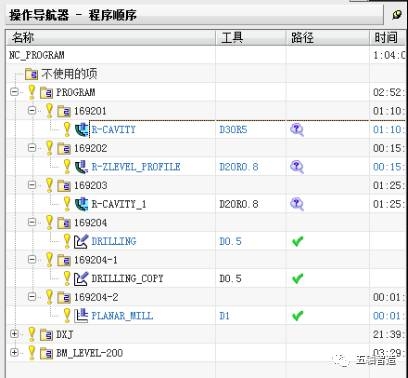The height and width of the screenshot is (378, 408).
Task: Click the PLANAR_MILL operation icon
Action: [x=81, y=316]
